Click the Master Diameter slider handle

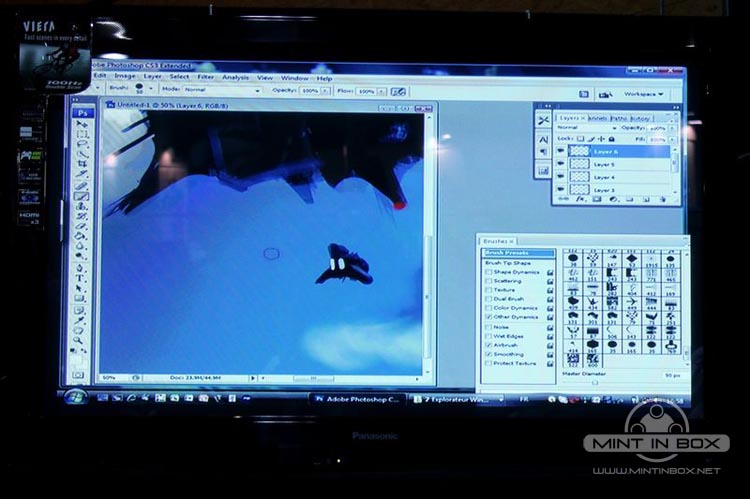pyautogui.click(x=595, y=383)
